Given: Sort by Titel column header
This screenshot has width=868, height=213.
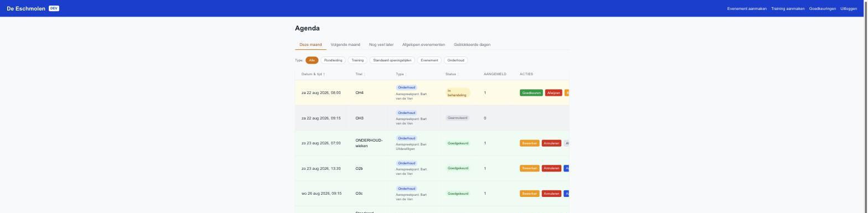Looking at the screenshot, I should click(360, 74).
